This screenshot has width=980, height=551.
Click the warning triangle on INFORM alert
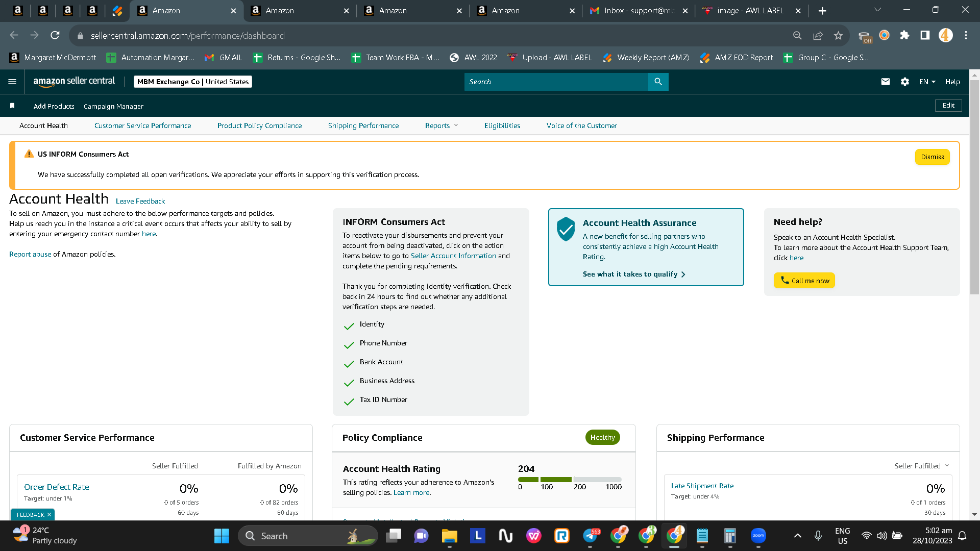point(29,154)
